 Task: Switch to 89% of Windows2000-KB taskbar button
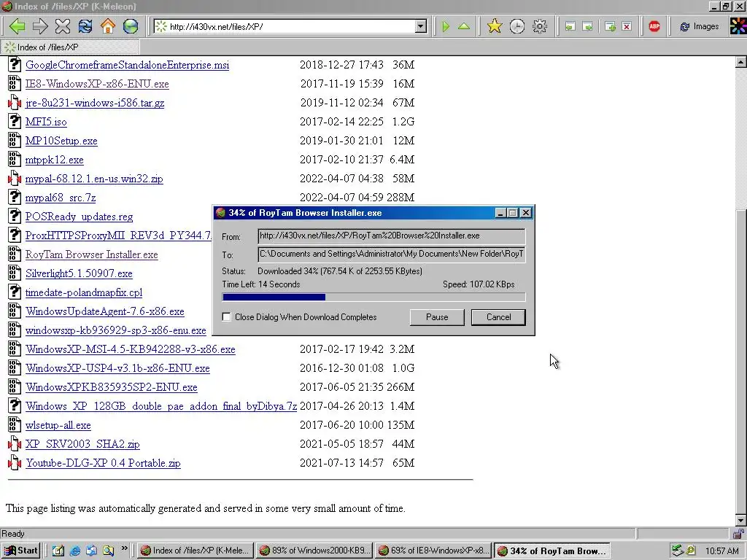tap(314, 551)
